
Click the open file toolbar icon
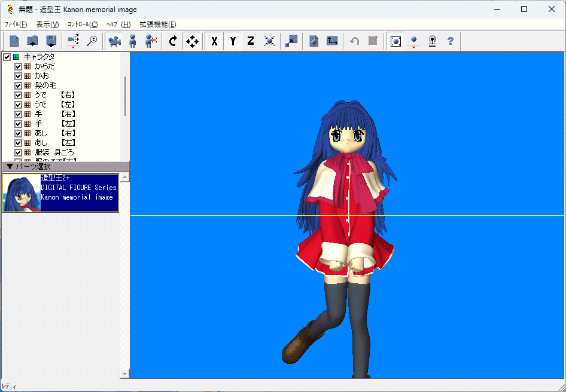[32, 41]
